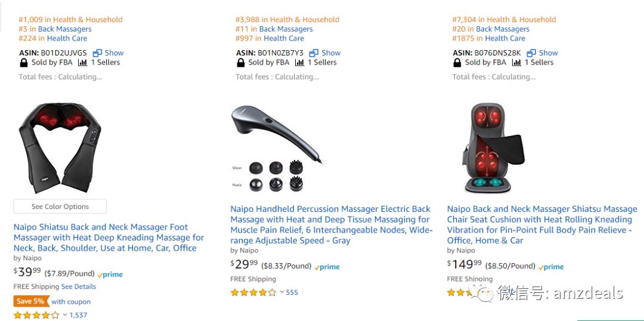The image size is (644, 321).
Task: Expand star rating dropdown for 1,537 reviews
Action: click(x=64, y=315)
